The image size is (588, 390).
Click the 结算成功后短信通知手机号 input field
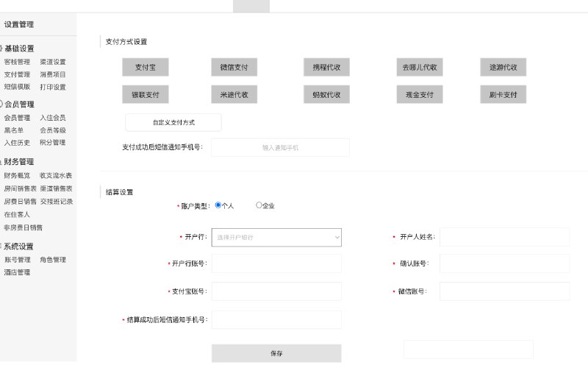[276, 320]
